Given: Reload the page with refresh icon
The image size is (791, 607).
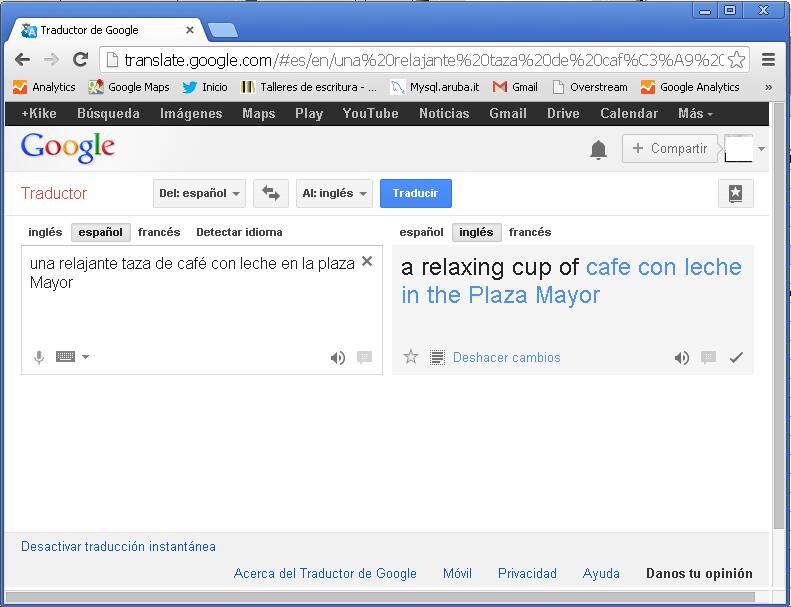Looking at the screenshot, I should [x=81, y=60].
